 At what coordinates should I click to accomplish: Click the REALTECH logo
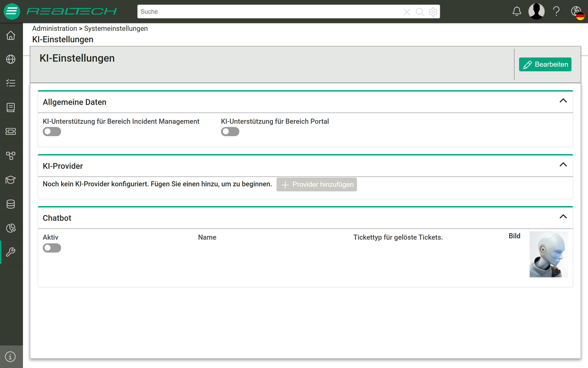pos(71,11)
